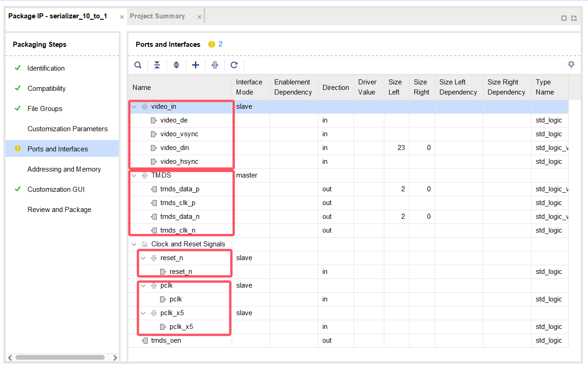The image size is (588, 367).
Task: Click the sidebar scroll left arrow
Action: (9, 358)
